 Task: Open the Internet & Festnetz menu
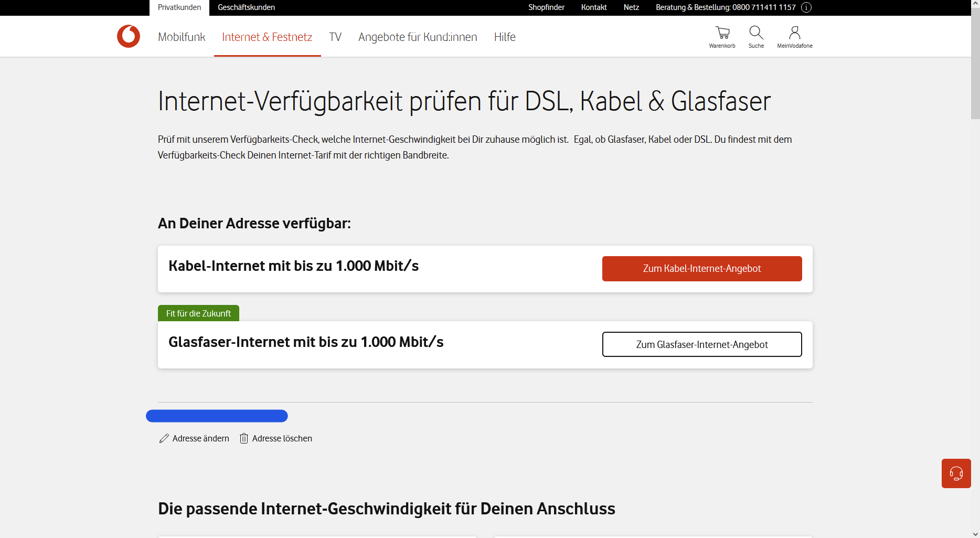pyautogui.click(x=267, y=37)
